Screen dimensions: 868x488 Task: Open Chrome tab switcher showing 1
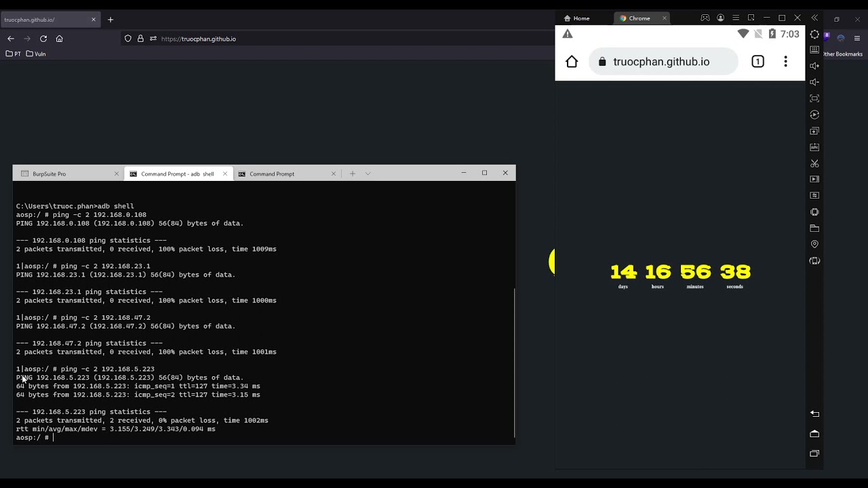757,62
